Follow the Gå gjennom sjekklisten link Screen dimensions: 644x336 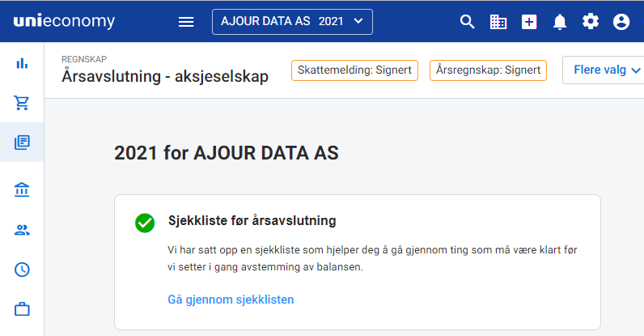click(231, 300)
